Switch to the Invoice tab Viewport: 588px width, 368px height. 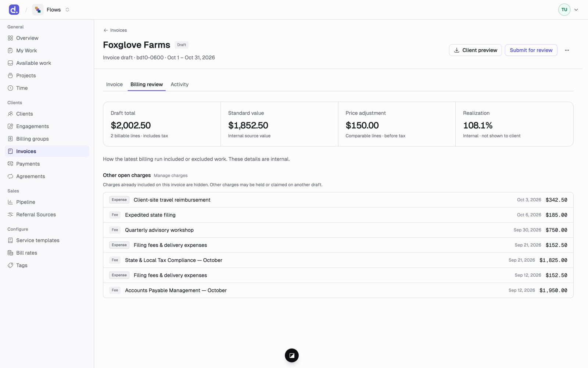click(x=114, y=84)
